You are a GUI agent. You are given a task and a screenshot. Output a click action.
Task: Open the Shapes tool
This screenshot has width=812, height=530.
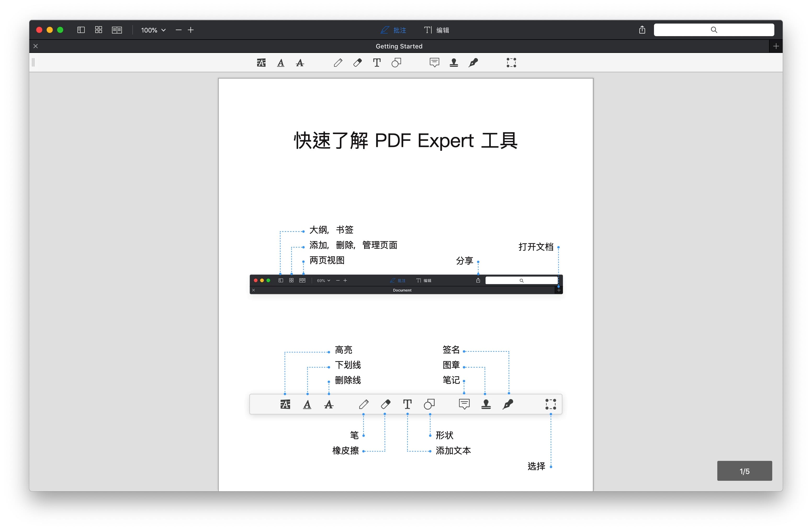[396, 63]
